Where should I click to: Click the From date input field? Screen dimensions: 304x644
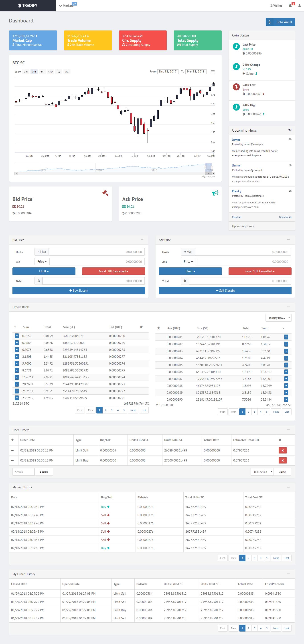[x=168, y=72]
